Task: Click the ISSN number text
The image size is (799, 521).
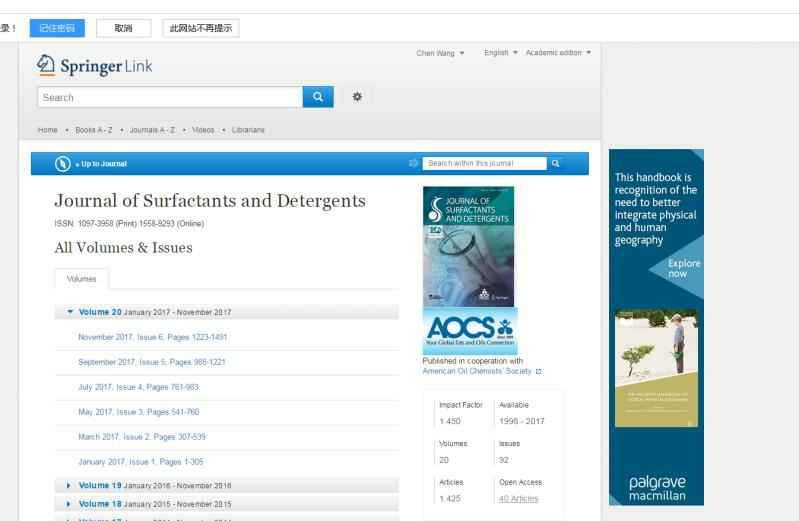Action: click(129, 223)
